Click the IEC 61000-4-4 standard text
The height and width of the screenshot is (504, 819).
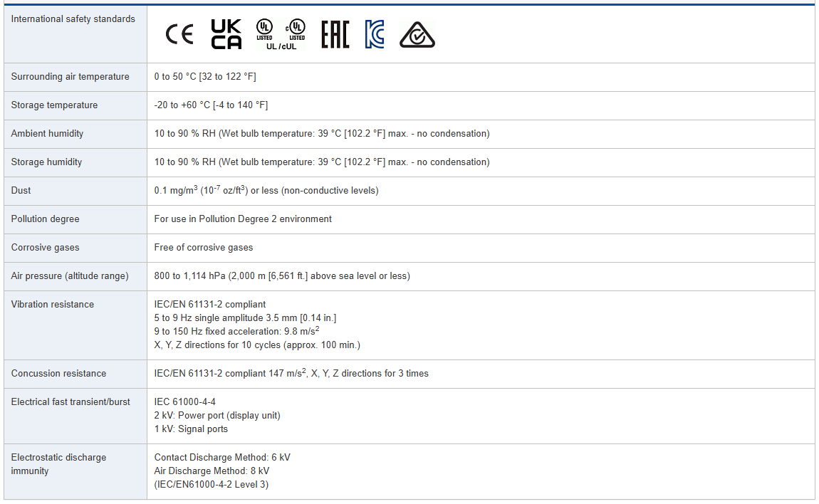click(x=184, y=402)
